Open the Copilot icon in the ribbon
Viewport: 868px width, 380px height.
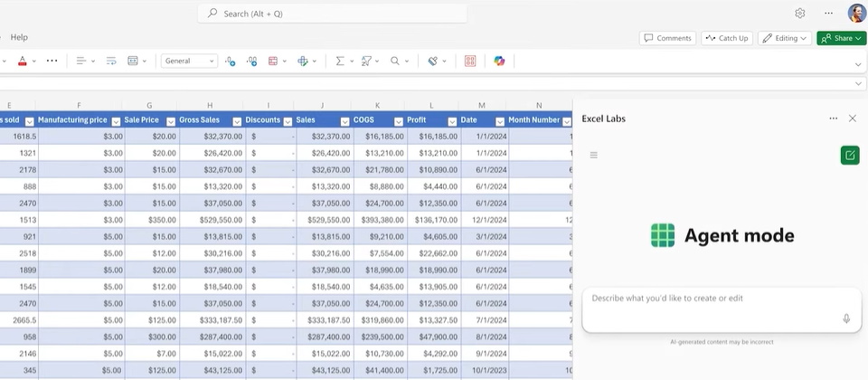click(499, 61)
